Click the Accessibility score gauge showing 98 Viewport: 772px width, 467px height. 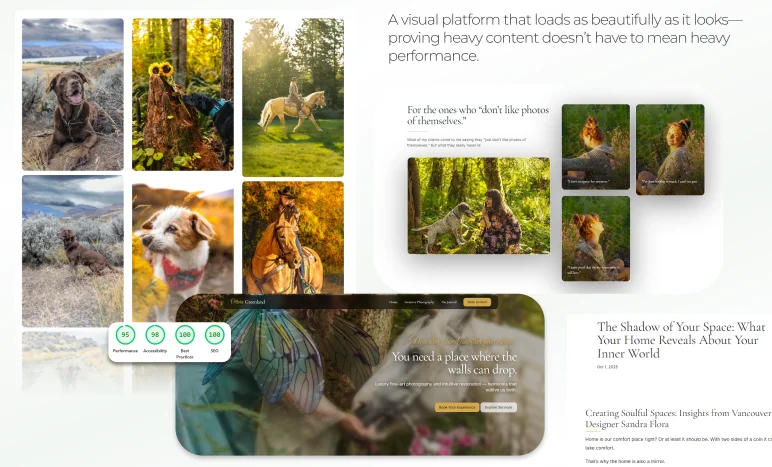pyautogui.click(x=155, y=335)
